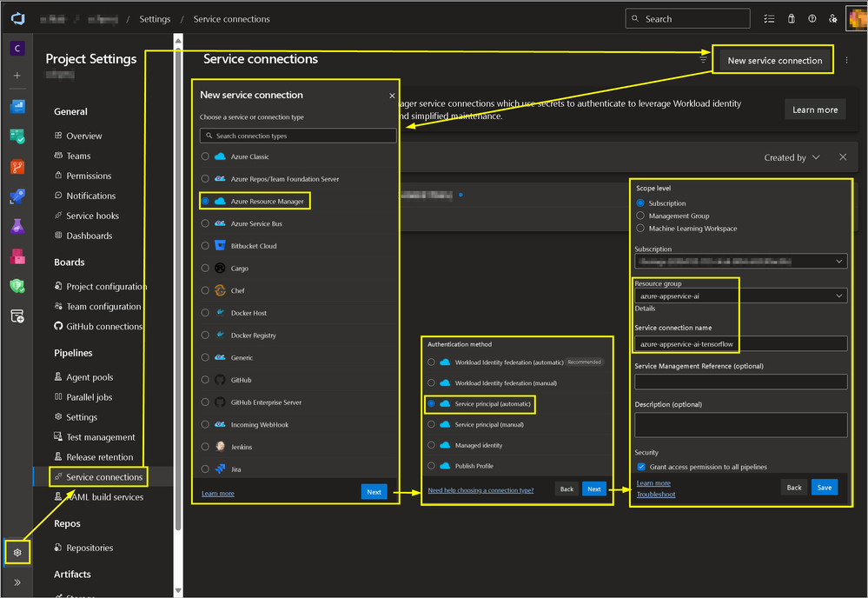Open the user avatar menu

pos(857,19)
